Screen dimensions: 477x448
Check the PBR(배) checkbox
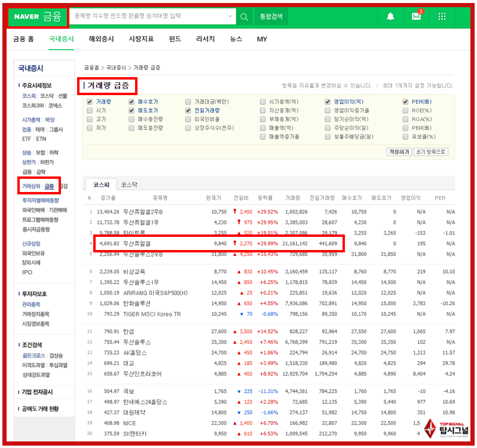click(405, 128)
